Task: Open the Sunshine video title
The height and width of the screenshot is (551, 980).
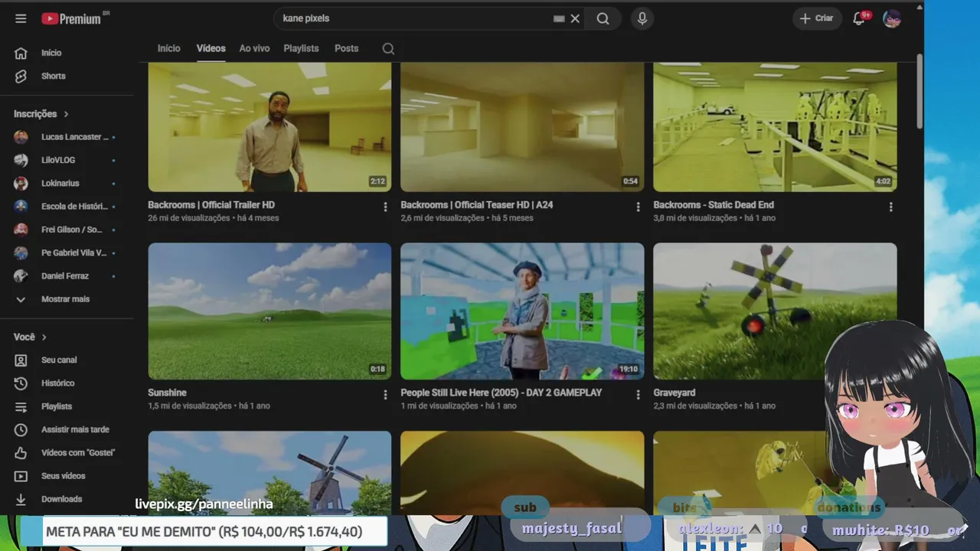Action: 167,393
